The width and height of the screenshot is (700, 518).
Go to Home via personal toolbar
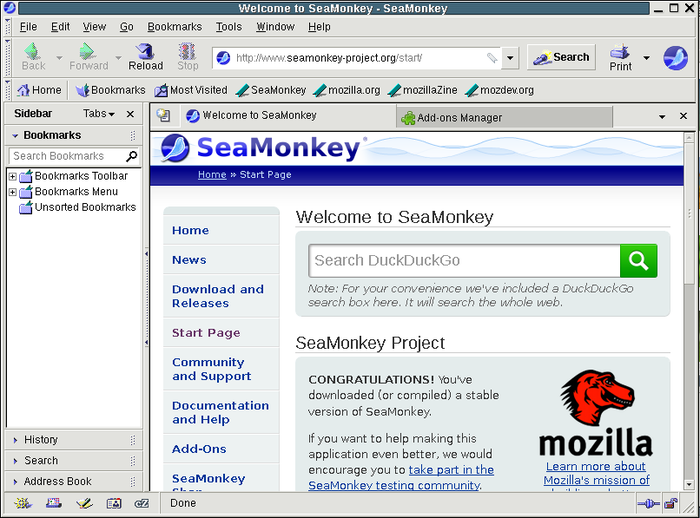[39, 90]
